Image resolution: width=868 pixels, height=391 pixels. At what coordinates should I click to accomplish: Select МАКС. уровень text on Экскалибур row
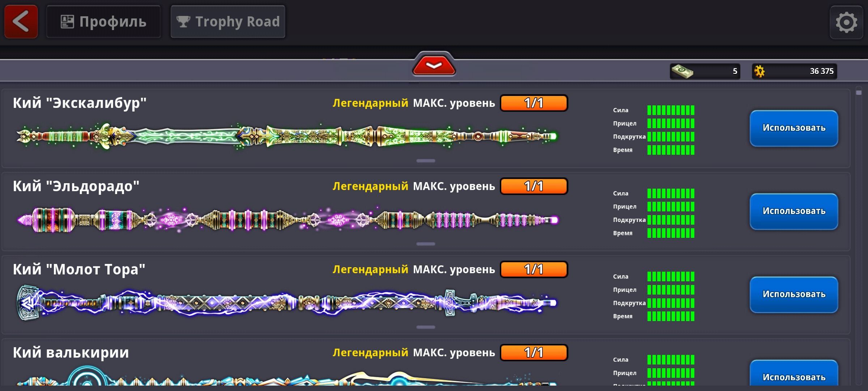coord(454,103)
